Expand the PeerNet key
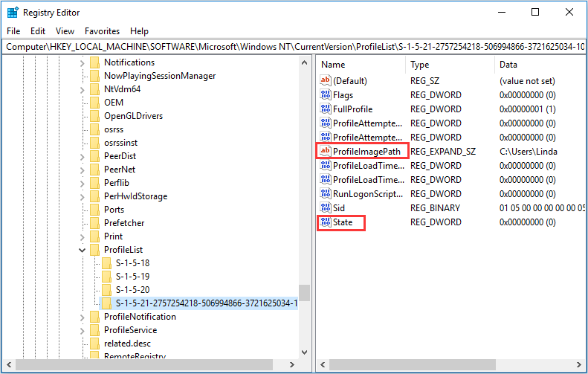Viewport: 588px width, 374px height. 82,170
